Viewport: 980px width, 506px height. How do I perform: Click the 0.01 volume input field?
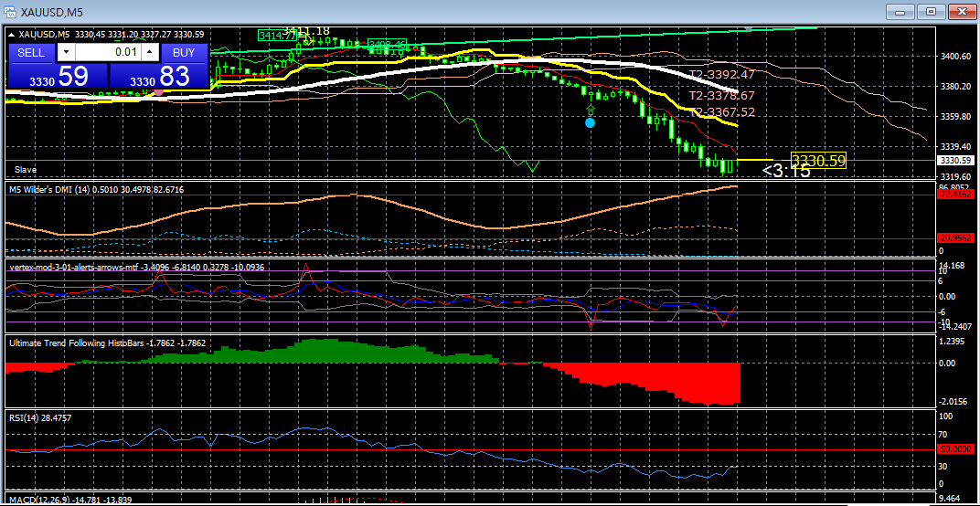coord(108,52)
